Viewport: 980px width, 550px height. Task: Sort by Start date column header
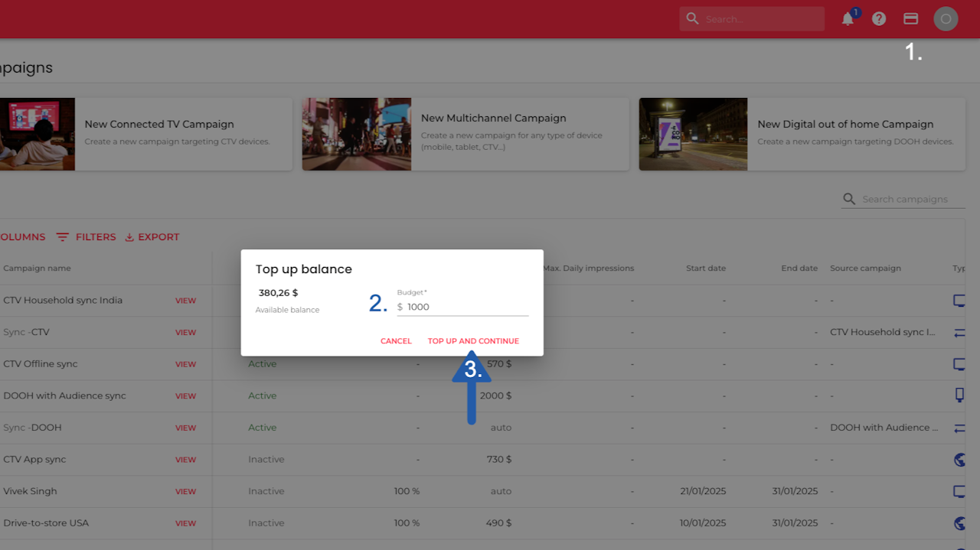click(x=706, y=268)
